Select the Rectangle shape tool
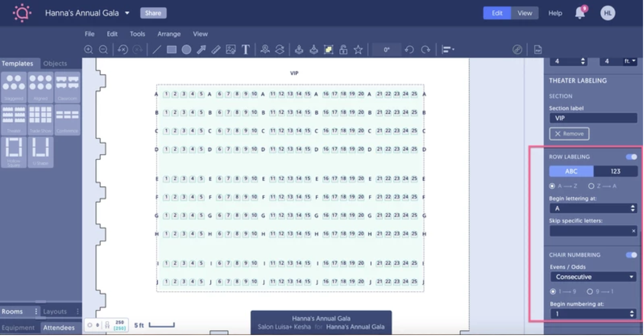 pos(171,49)
